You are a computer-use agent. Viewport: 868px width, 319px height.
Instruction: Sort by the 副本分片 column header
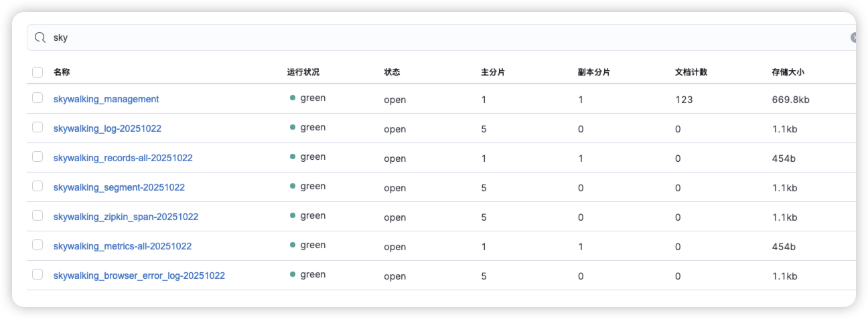(x=594, y=72)
